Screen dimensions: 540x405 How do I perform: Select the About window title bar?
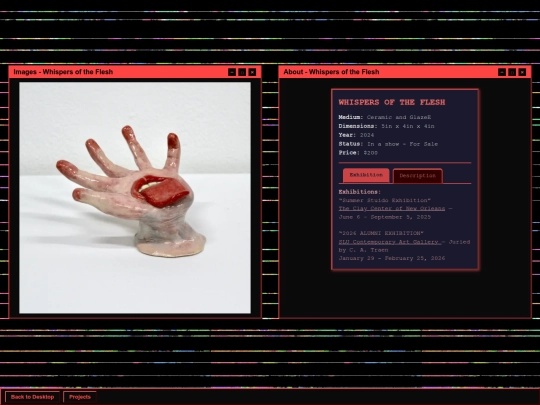[405, 72]
